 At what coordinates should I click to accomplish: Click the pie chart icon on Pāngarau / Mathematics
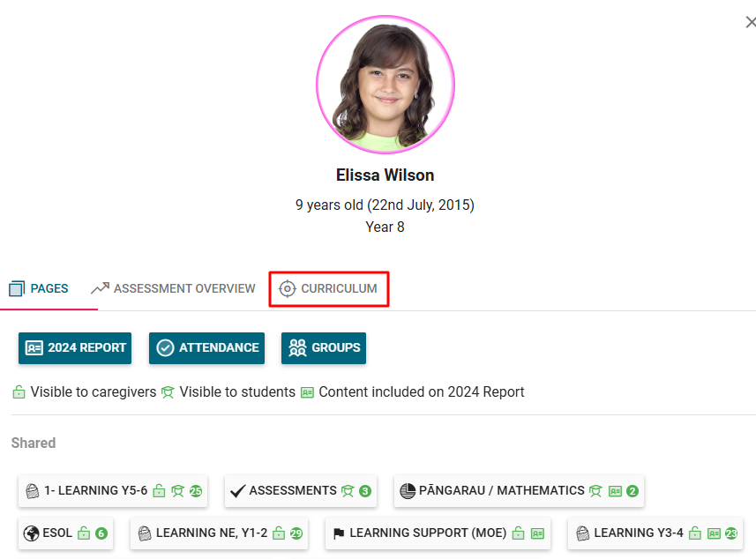pos(407,491)
